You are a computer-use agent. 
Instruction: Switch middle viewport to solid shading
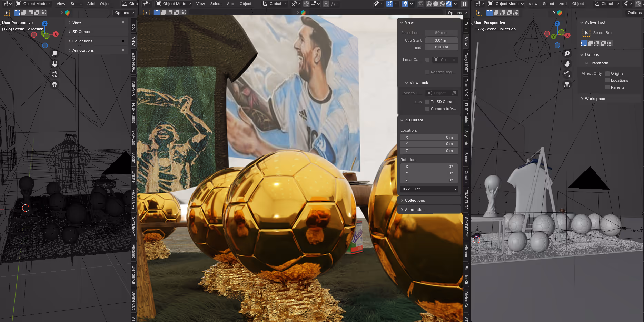pyautogui.click(x=436, y=4)
